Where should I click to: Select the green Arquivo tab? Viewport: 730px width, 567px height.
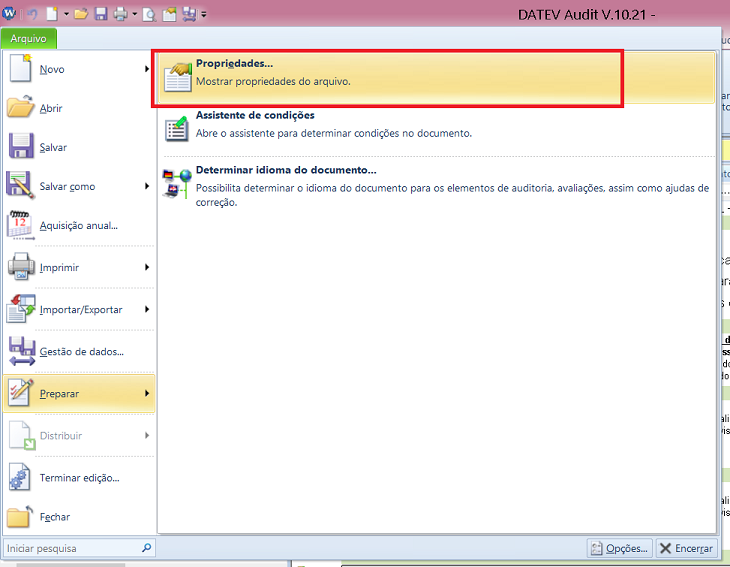point(28,38)
